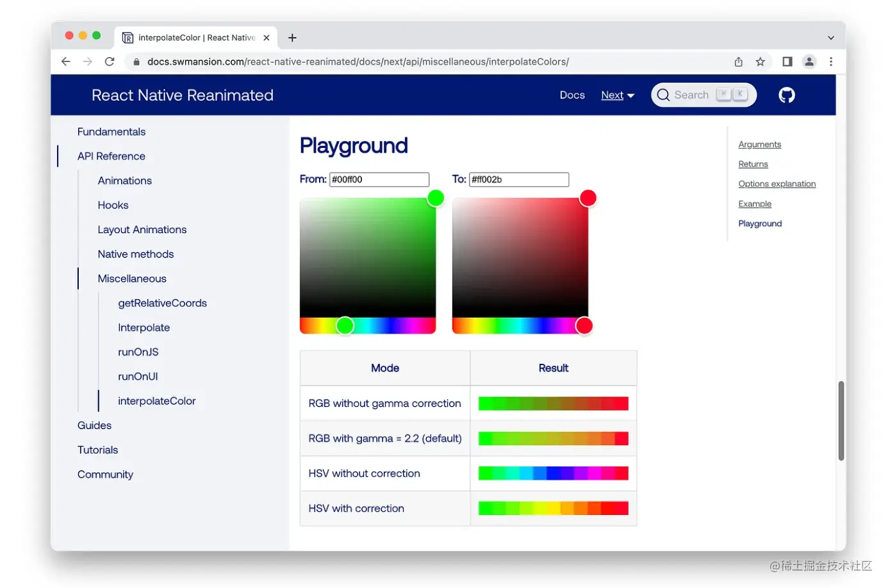Click the Mode column header
Screen dimensions: 888x588
pos(385,368)
